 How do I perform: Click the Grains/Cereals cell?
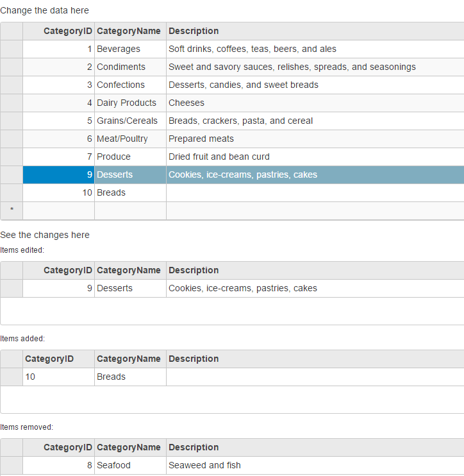pos(130,121)
